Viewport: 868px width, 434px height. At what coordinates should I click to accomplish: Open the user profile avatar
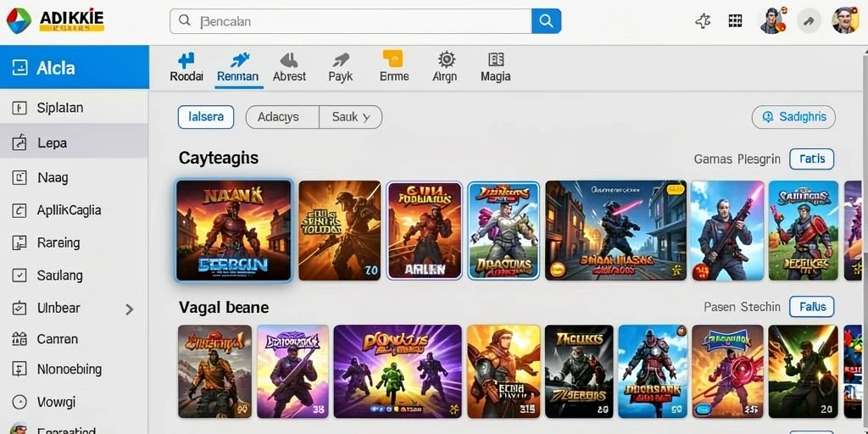(845, 20)
